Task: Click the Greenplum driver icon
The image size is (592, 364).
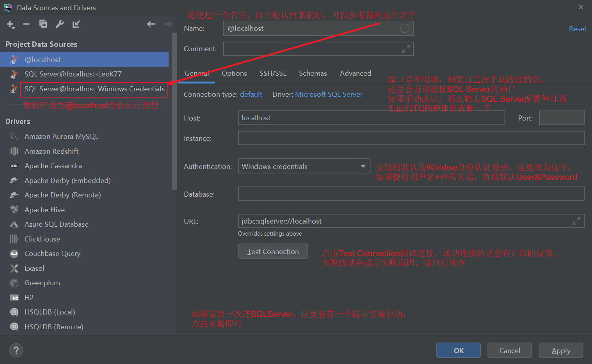Action: point(14,283)
